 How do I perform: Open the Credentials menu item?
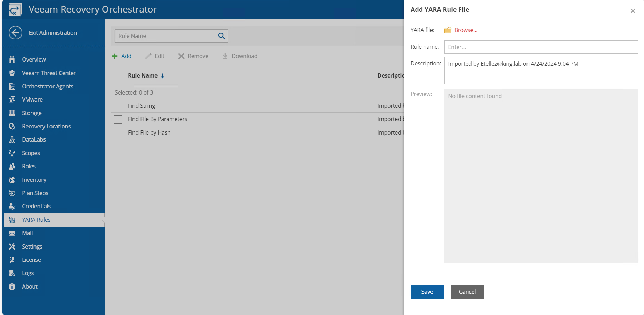point(36,206)
